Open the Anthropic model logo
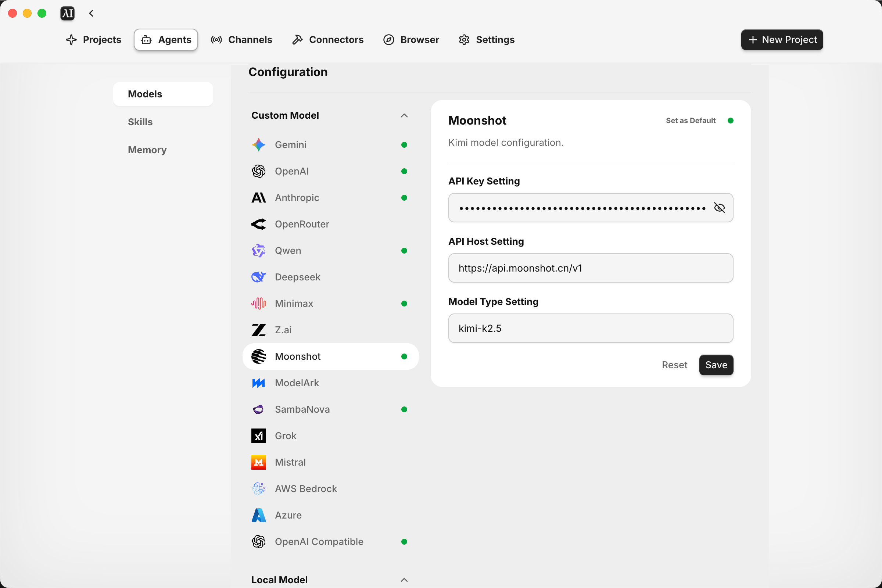The height and width of the screenshot is (588, 882). pyautogui.click(x=258, y=198)
